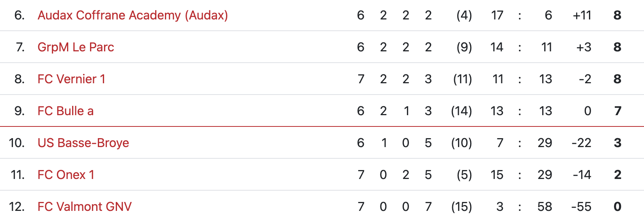Click FC Vernier 1's -2 goal difference
The image size is (644, 221).
(x=585, y=79)
